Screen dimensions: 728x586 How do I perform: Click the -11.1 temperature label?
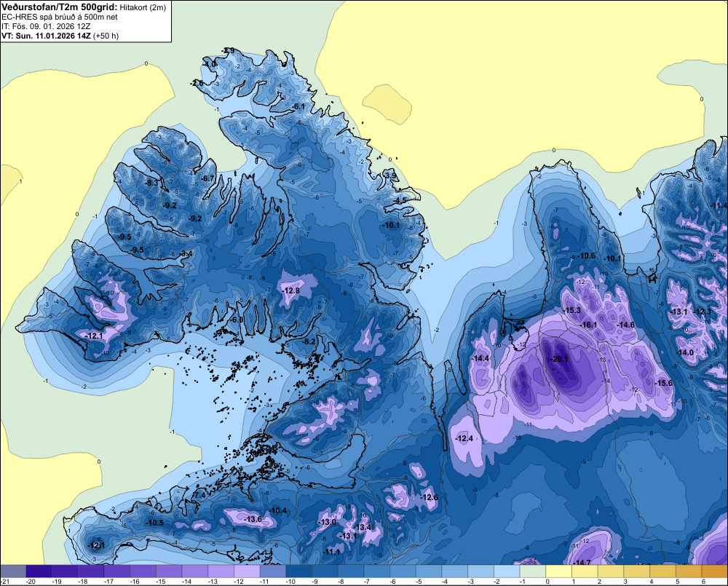[331, 552]
